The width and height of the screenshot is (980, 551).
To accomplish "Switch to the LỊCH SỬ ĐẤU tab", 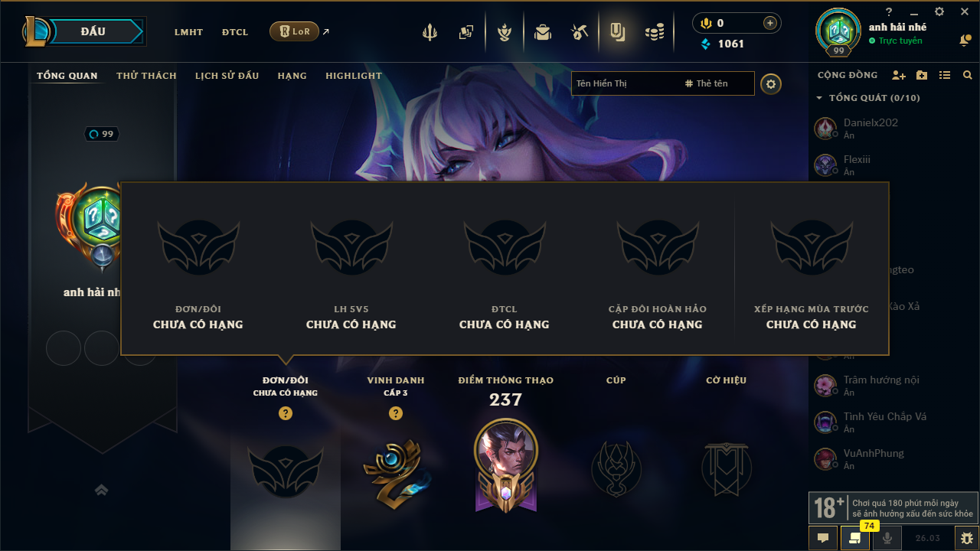I will tap(227, 76).
